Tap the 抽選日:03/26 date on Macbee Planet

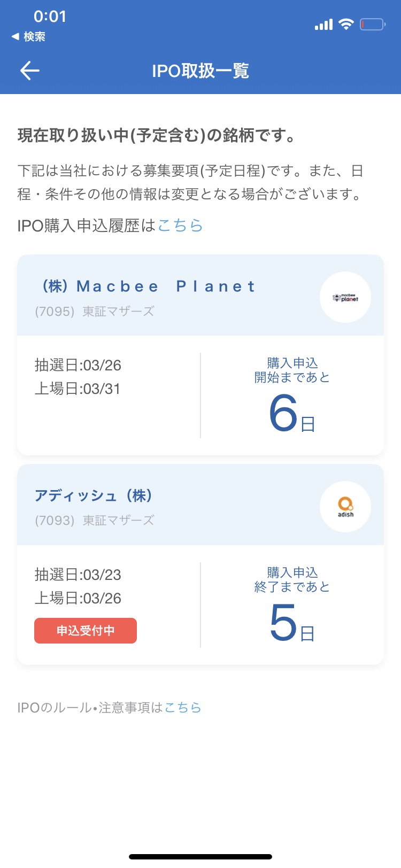coord(78,366)
